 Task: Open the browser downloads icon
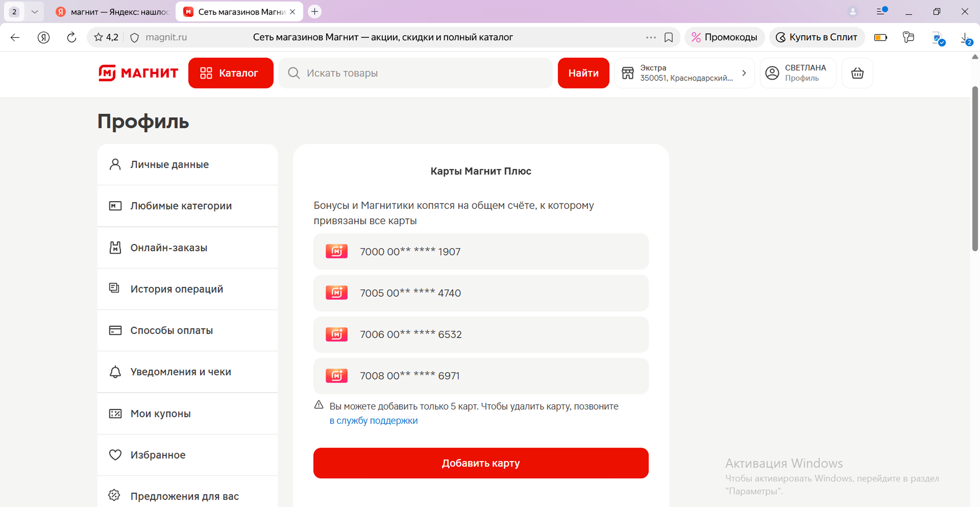[x=965, y=38]
